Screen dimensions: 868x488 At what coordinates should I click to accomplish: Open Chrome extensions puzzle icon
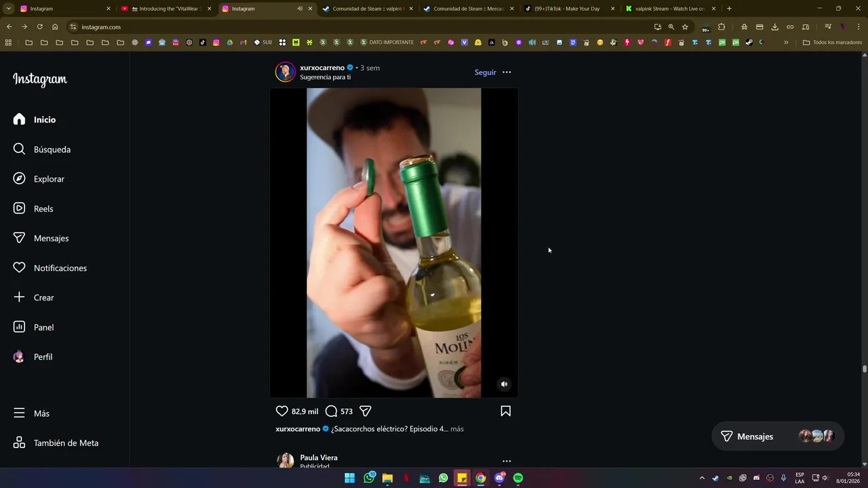click(x=722, y=27)
